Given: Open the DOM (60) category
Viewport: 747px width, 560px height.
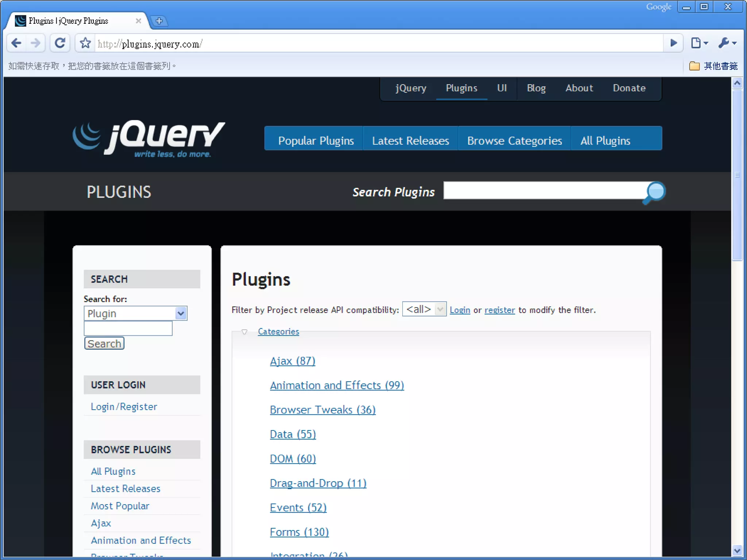Looking at the screenshot, I should (x=293, y=459).
